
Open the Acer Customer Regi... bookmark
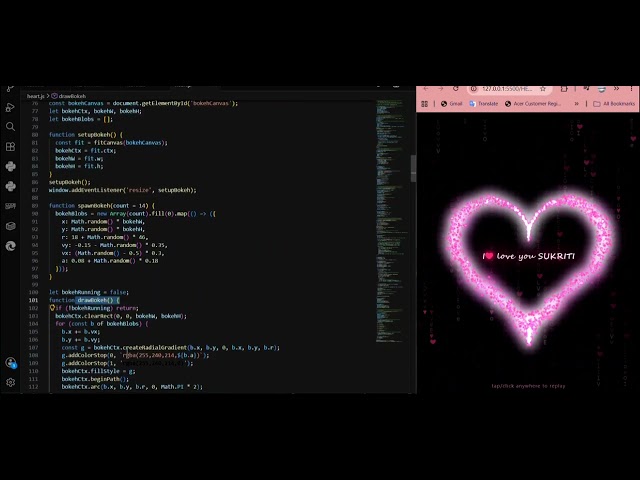533,104
